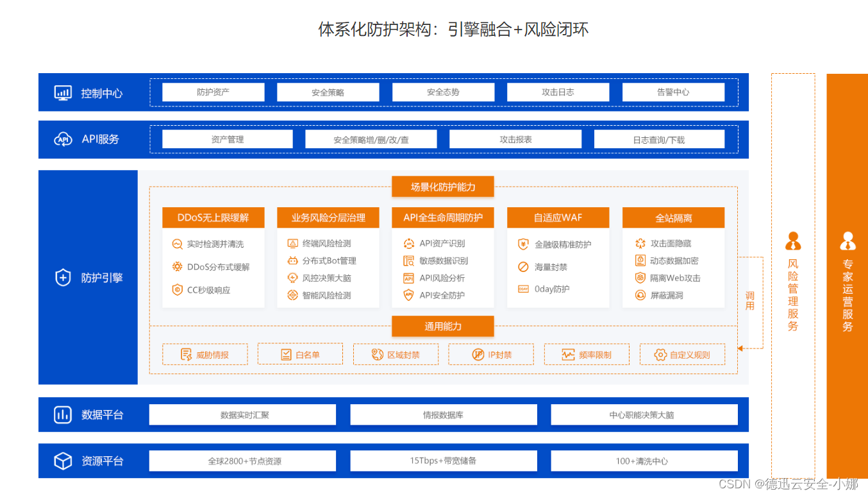Click the 资产管理 API box

tap(227, 139)
